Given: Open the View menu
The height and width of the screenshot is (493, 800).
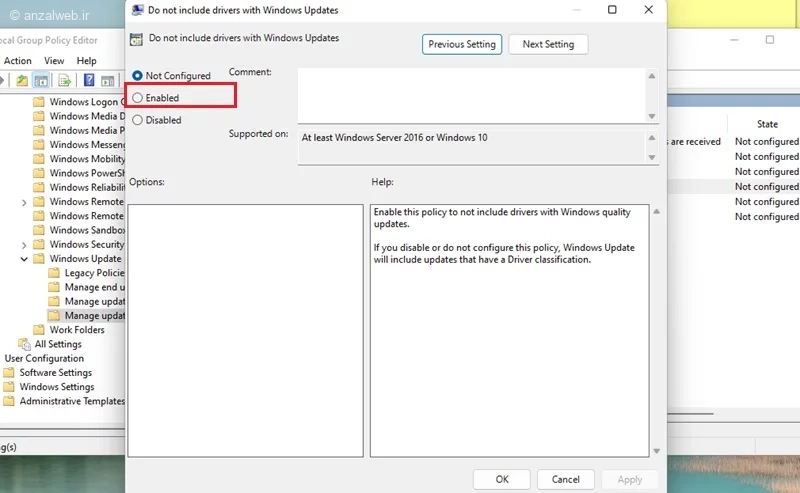Looking at the screenshot, I should [x=53, y=61].
